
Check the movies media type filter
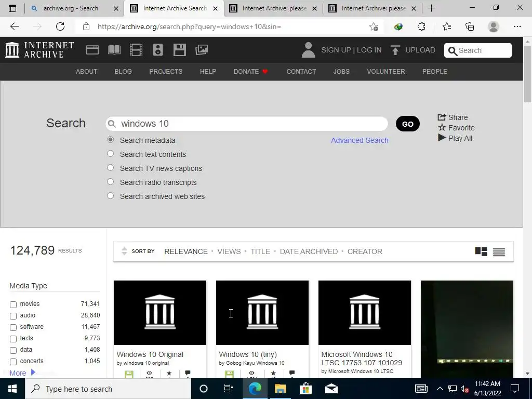tap(13, 304)
